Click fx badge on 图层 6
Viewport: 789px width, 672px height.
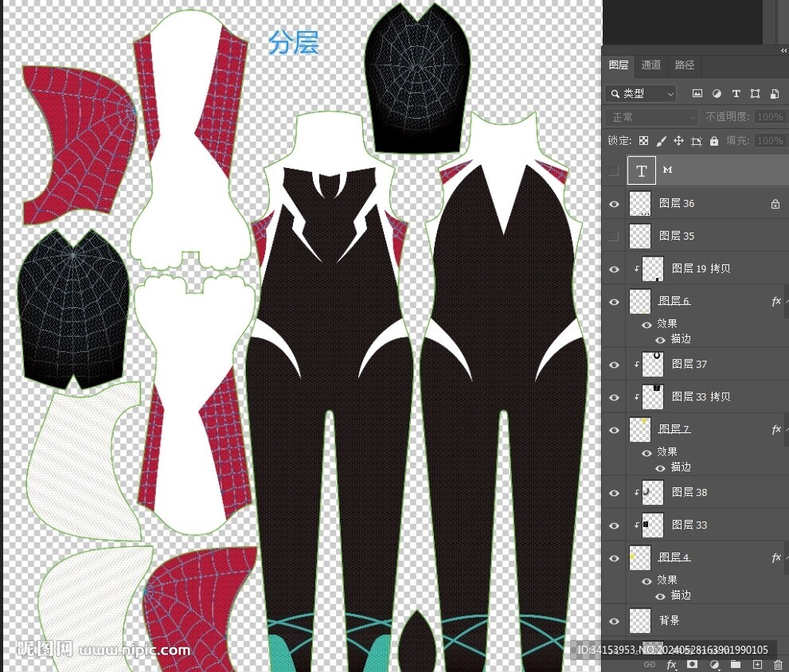pyautogui.click(x=776, y=302)
